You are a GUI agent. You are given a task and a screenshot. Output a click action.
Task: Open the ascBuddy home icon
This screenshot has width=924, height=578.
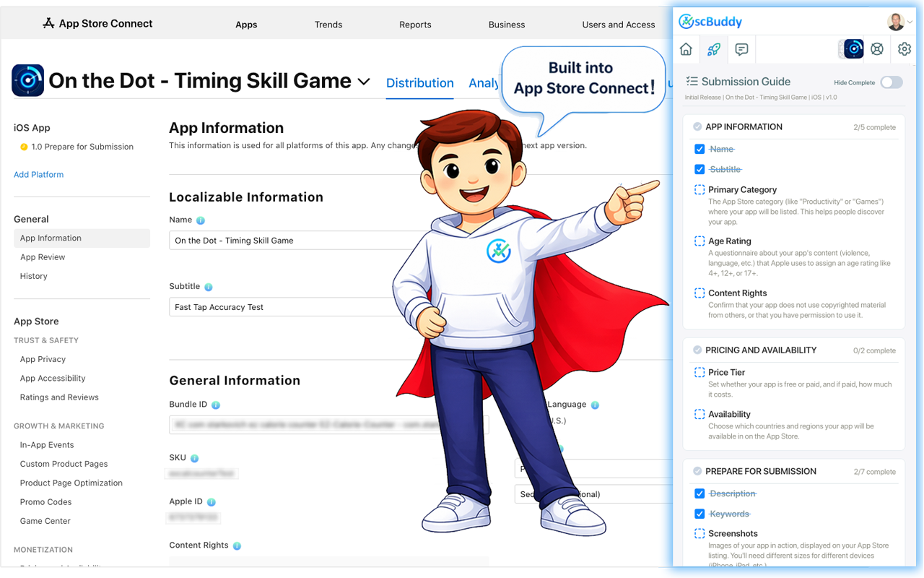(686, 49)
